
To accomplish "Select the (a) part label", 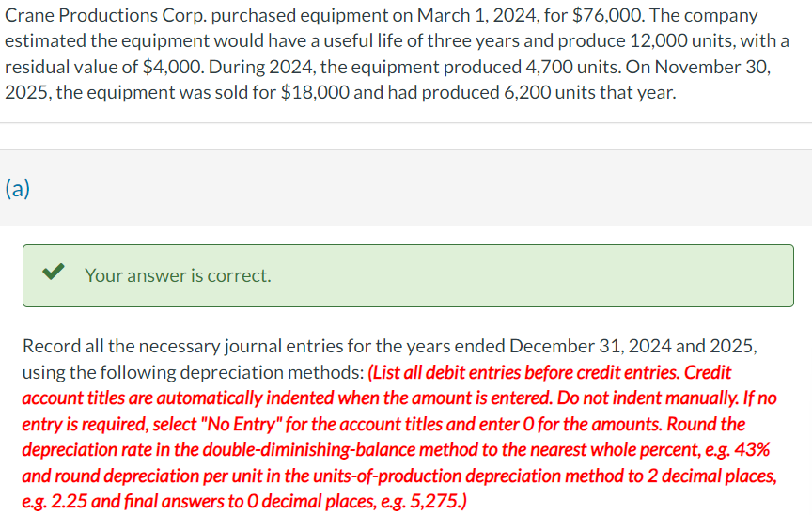I will [x=18, y=188].
